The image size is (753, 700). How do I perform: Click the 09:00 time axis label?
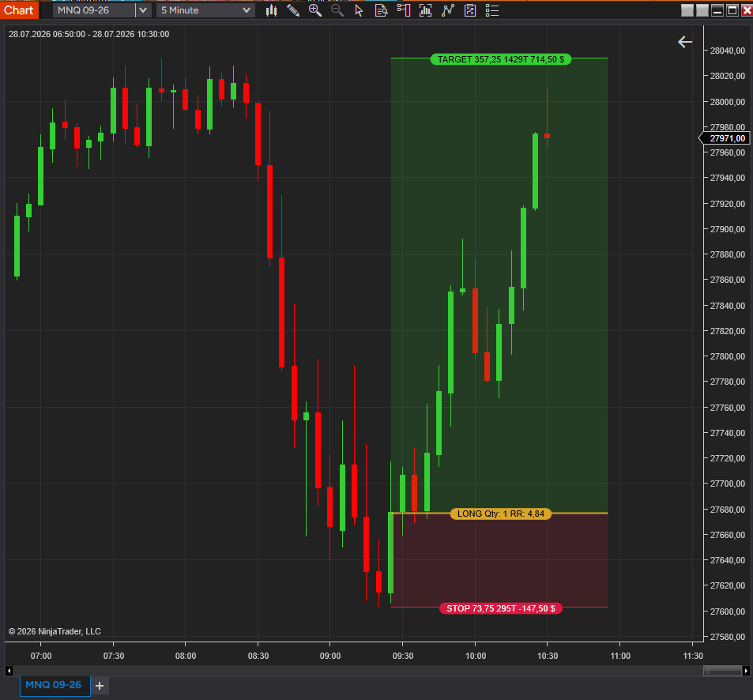pos(330,656)
